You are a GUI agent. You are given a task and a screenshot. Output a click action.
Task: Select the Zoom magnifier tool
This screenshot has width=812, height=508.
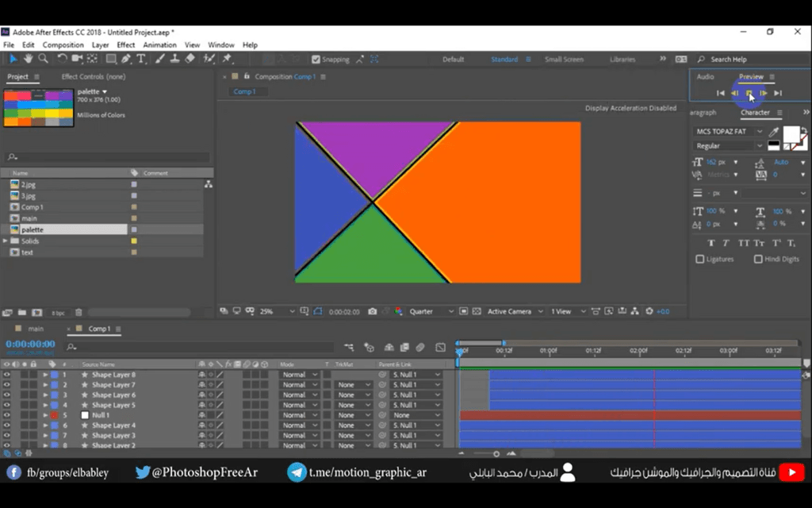coord(43,59)
